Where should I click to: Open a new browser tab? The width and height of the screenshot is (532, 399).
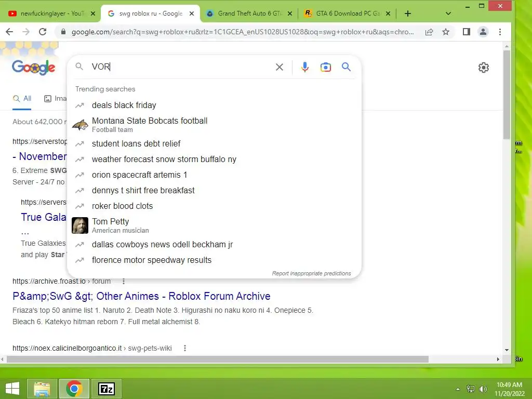click(408, 14)
